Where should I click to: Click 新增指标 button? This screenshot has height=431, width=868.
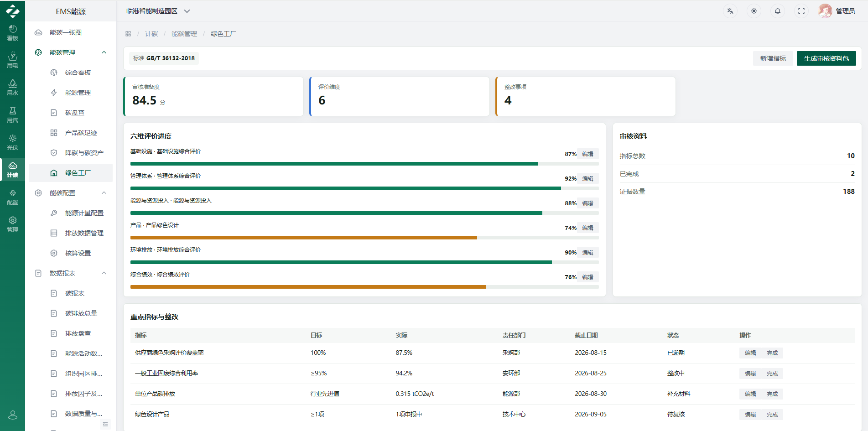point(773,58)
